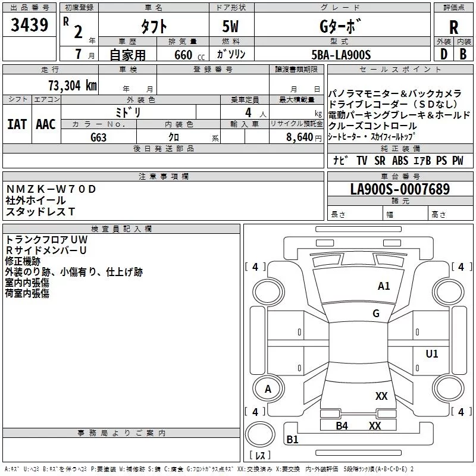Select the displacement value 660 cc
The image size is (476, 476).
click(189, 55)
